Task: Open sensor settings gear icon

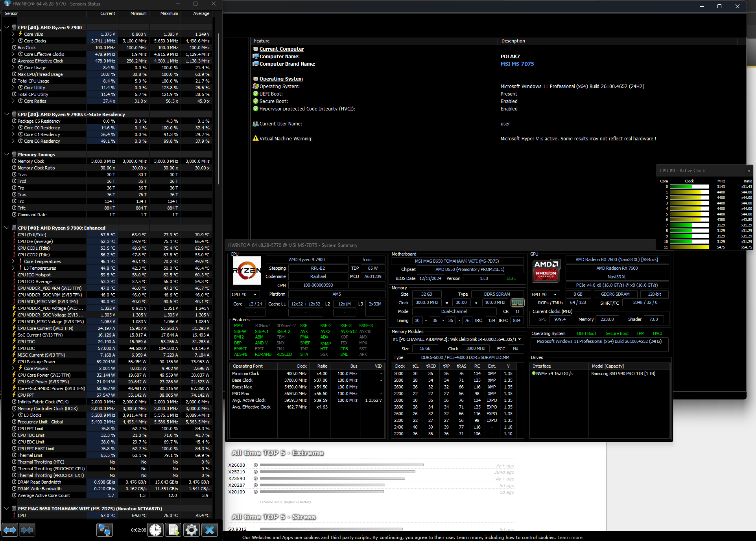Action: pos(192,530)
